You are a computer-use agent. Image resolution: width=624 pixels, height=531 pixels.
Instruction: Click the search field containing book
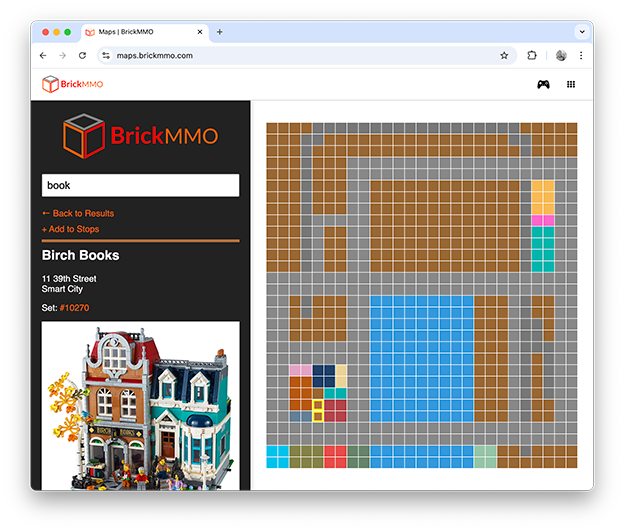140,185
